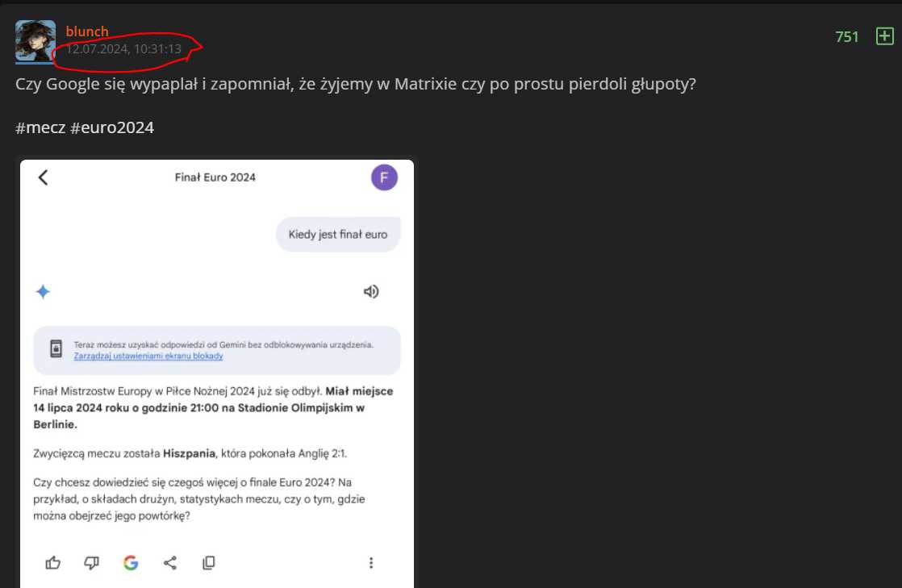Viewport: 902px width, 588px height.
Task: Open the blunch username profile link
Action: pyautogui.click(x=87, y=31)
